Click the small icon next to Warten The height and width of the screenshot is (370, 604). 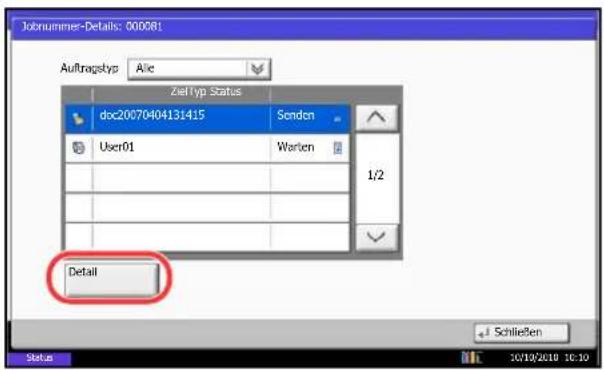[x=337, y=148]
